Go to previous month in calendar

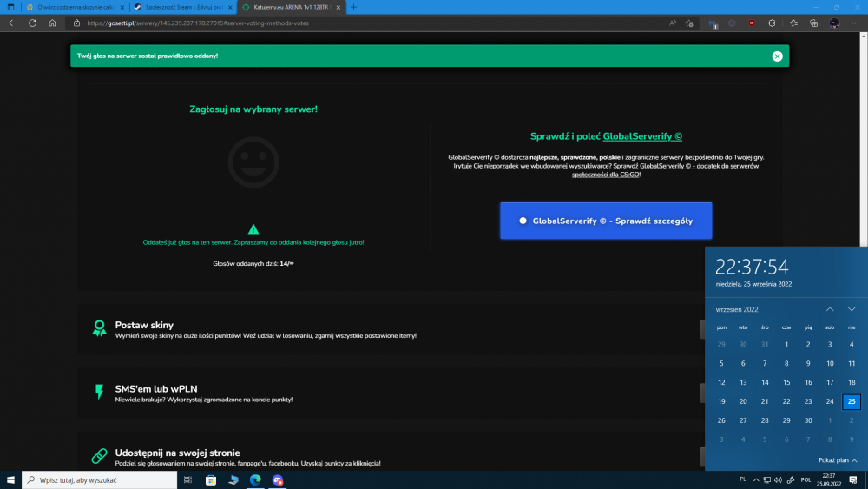click(x=830, y=309)
